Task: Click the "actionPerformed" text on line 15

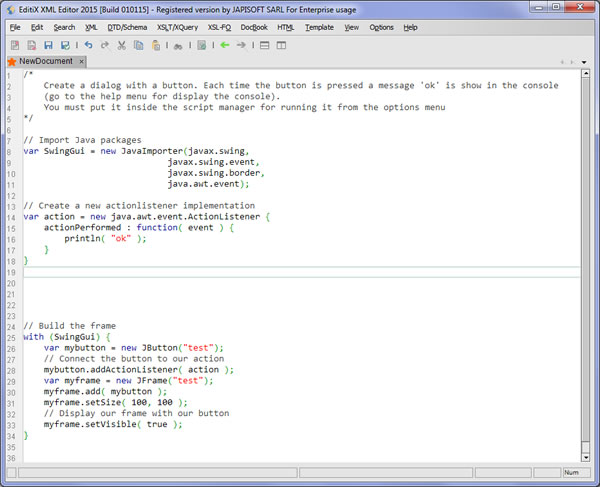Action: [x=82, y=228]
